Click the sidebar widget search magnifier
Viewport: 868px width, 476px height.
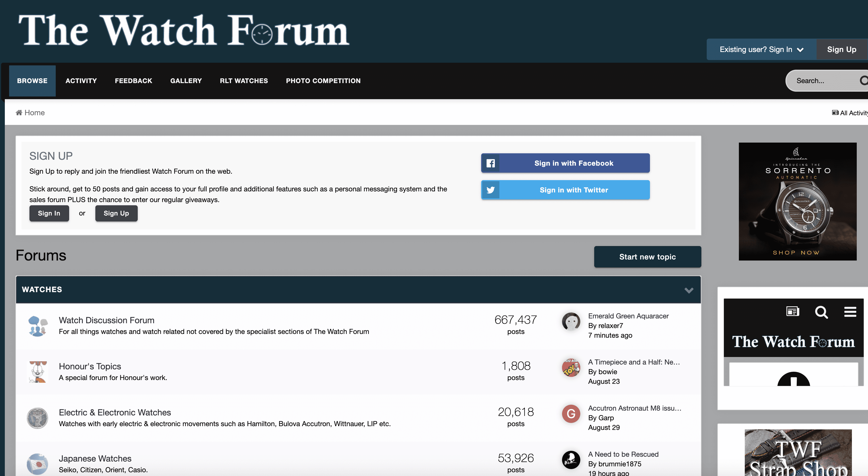point(821,312)
